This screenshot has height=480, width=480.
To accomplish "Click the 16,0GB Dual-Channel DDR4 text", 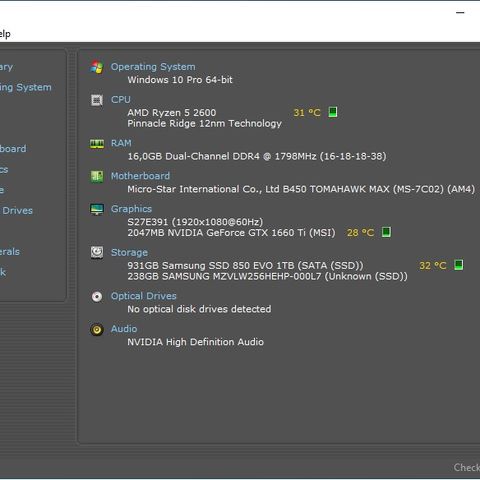I will click(x=257, y=156).
